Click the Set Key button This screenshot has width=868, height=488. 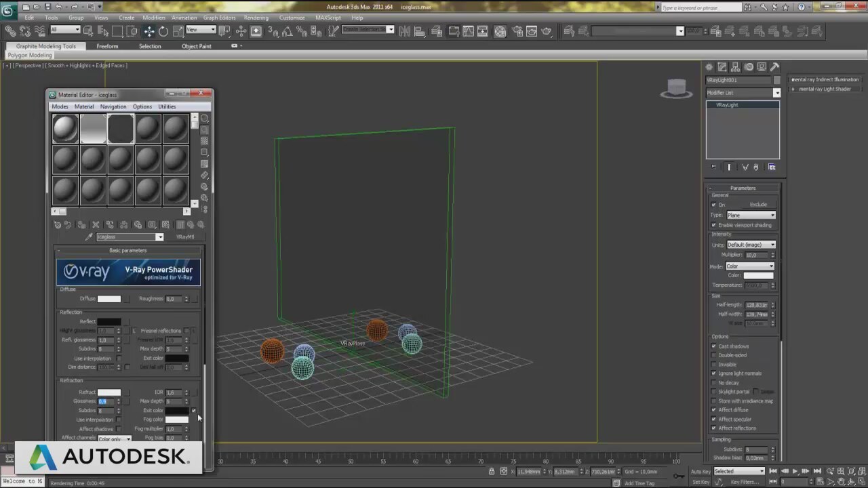701,482
